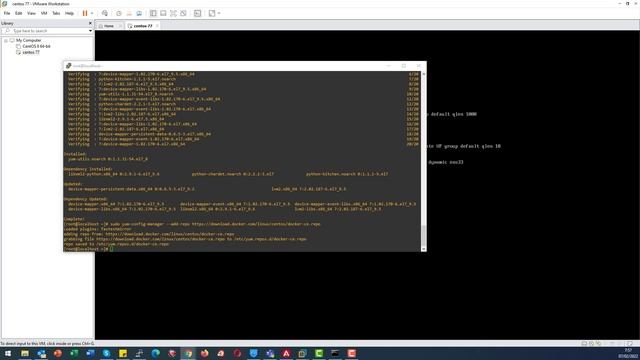Click Send Ctrl+Alt+Del toolbar icon
This screenshot has width=640, height=360.
pyautogui.click(x=105, y=13)
